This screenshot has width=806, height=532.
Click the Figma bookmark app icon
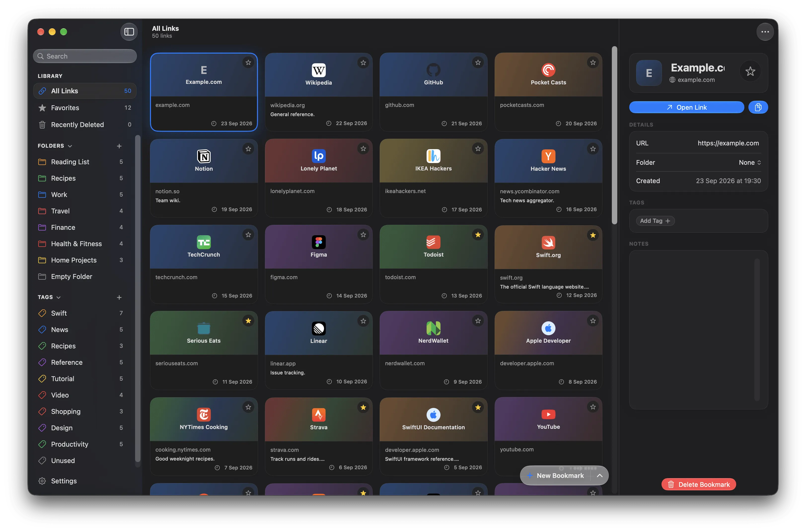319,242
